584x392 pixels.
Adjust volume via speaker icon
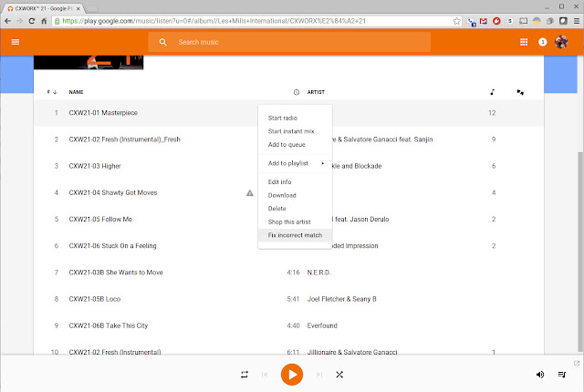539,375
